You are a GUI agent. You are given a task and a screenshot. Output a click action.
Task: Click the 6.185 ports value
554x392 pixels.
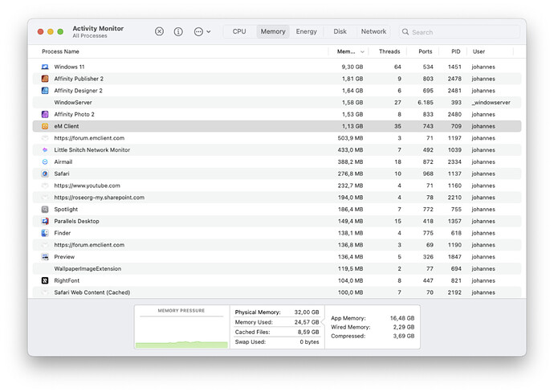click(x=426, y=103)
